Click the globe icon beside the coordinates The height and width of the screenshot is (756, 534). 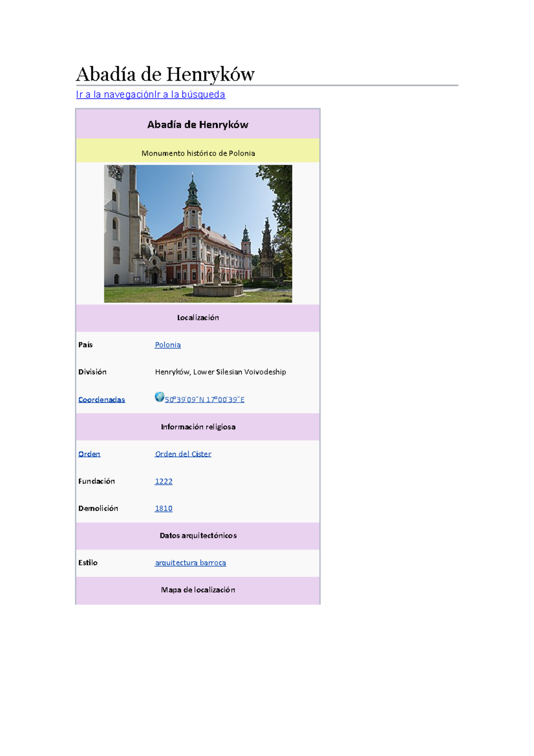click(x=159, y=397)
